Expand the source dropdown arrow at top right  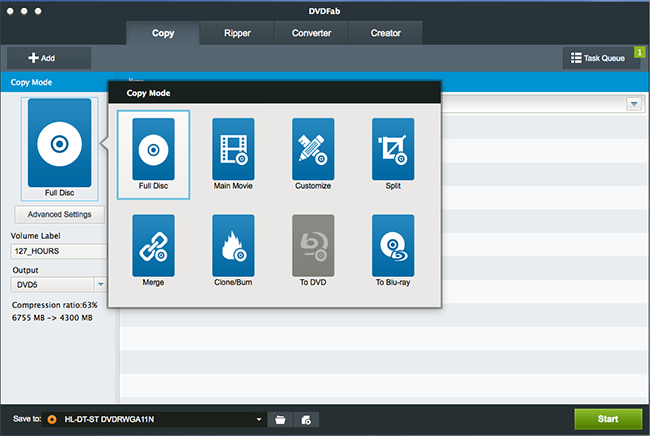pos(634,104)
